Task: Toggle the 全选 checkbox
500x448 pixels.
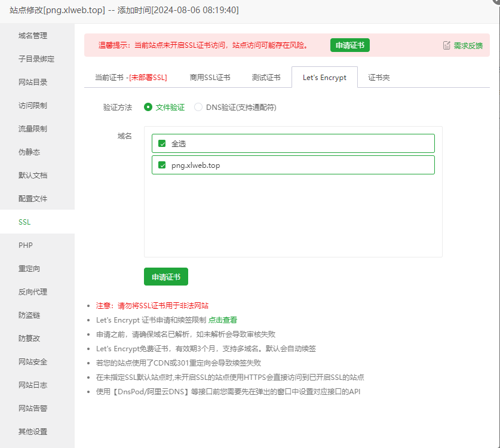Action: 162,143
